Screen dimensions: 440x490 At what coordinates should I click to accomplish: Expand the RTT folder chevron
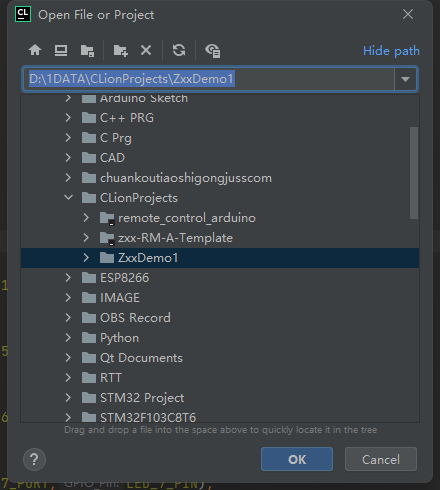68,378
